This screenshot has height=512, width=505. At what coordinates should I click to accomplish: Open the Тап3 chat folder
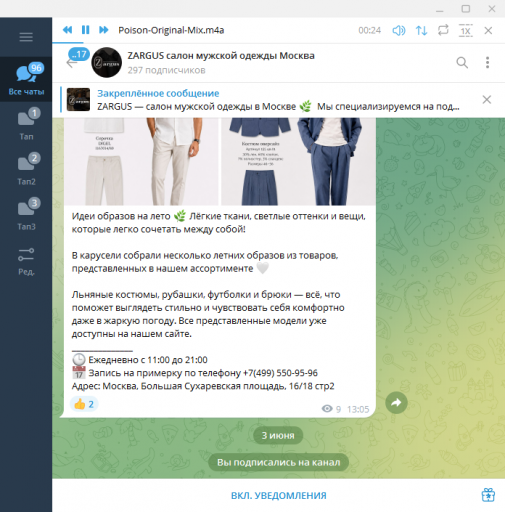click(26, 214)
